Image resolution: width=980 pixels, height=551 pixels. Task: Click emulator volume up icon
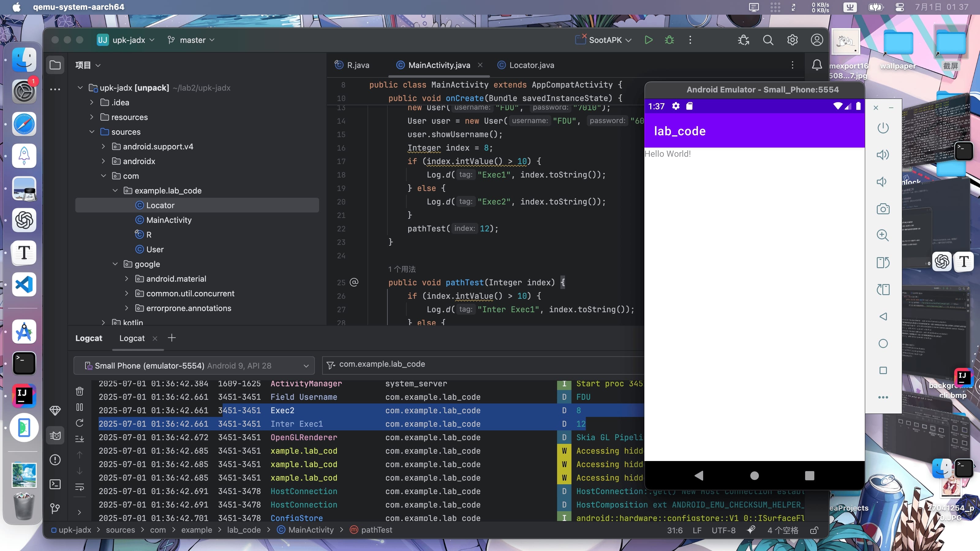(x=883, y=155)
